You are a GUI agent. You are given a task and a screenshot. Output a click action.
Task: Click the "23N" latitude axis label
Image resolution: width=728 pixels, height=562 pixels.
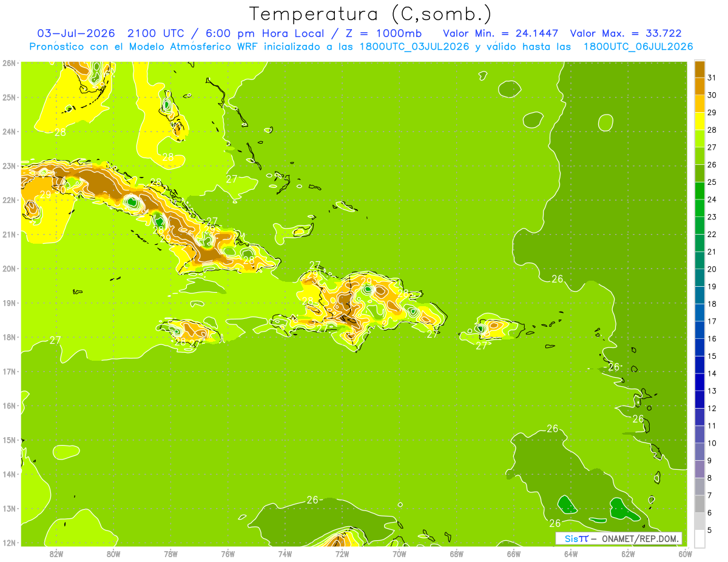click(9, 166)
